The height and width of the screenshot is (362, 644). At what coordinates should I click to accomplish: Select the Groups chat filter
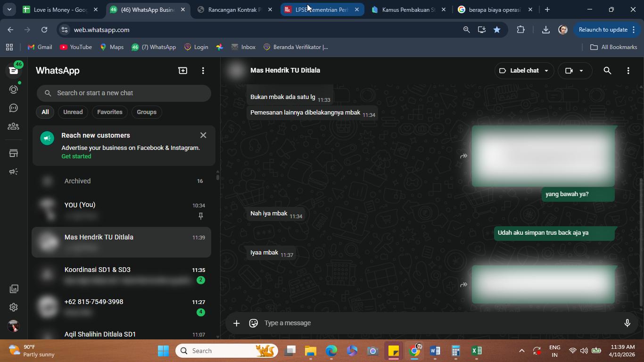147,112
